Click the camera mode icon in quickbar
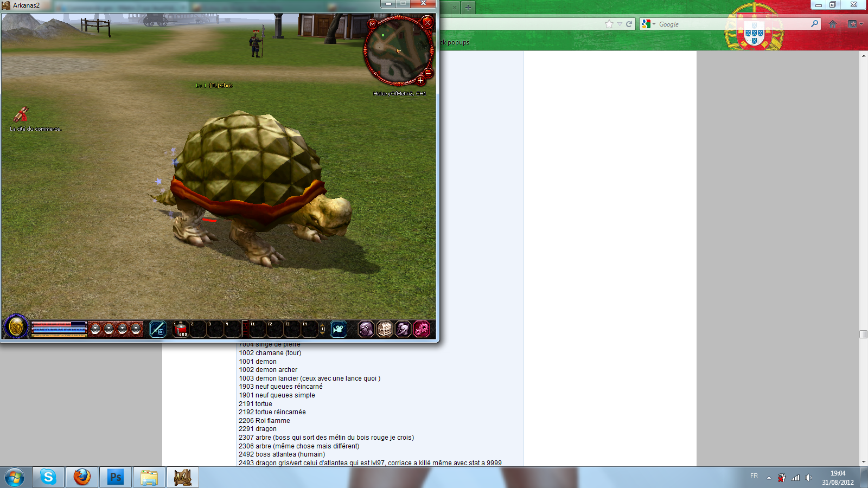 (339, 329)
